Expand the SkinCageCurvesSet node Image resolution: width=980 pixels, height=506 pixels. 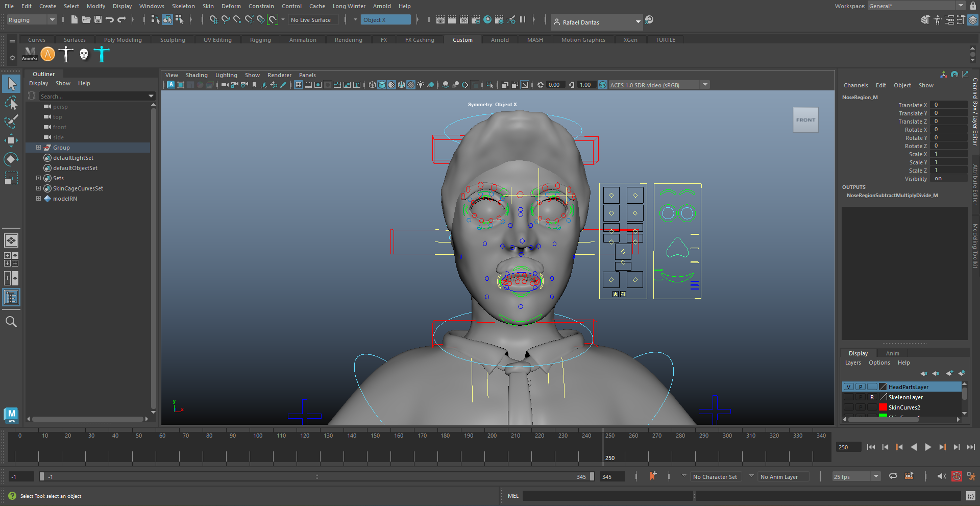pyautogui.click(x=38, y=188)
